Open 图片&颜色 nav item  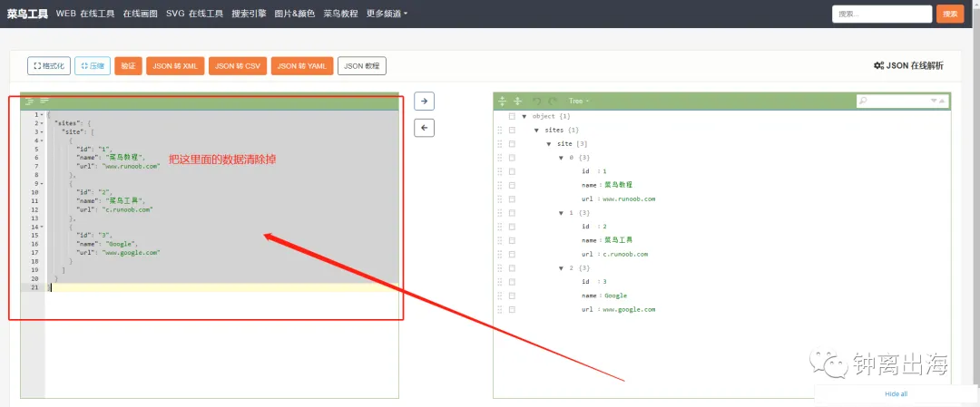pos(294,14)
